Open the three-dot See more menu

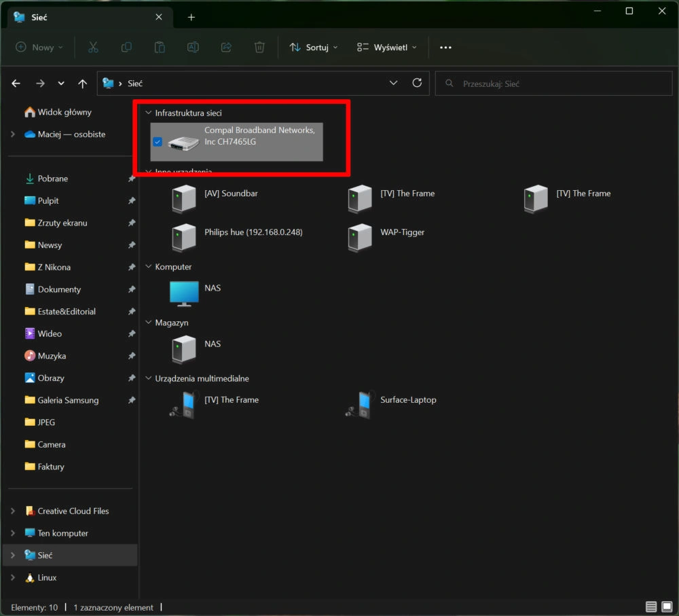pos(445,48)
